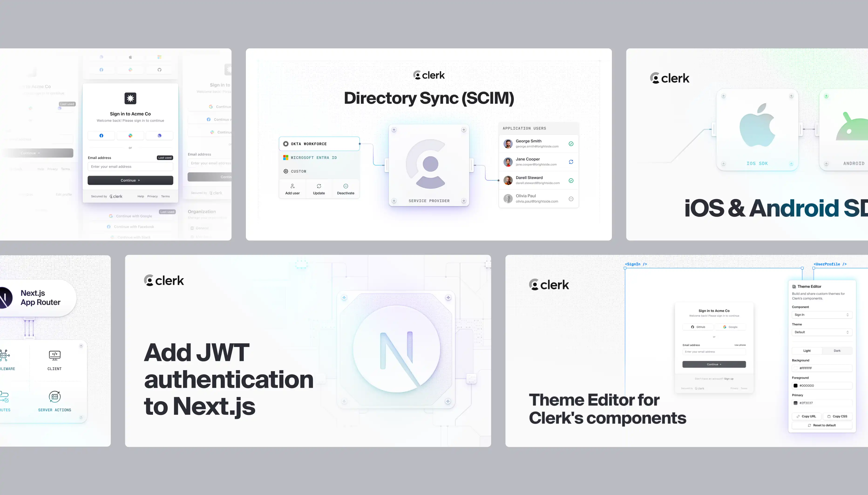This screenshot has height=495, width=868.
Task: Select the <SignIn /> component label
Action: point(636,264)
